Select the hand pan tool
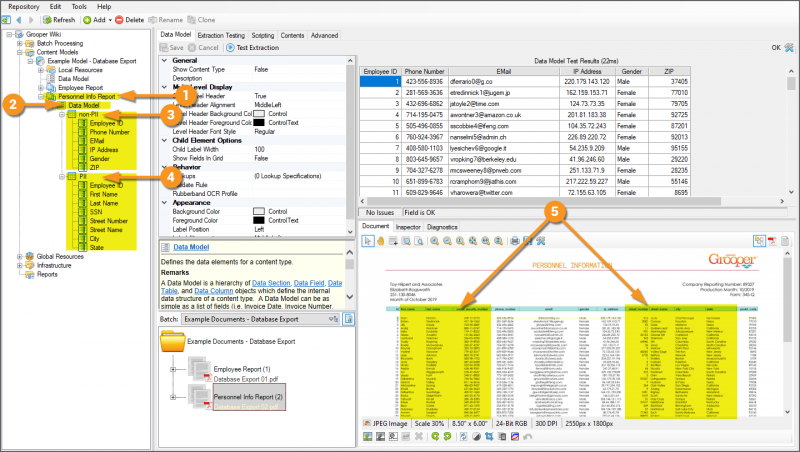 382,241
